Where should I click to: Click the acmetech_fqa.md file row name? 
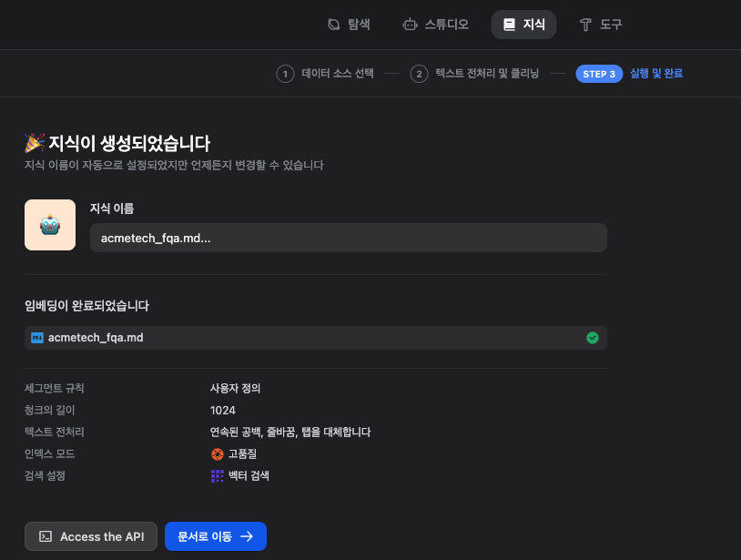coord(96,338)
